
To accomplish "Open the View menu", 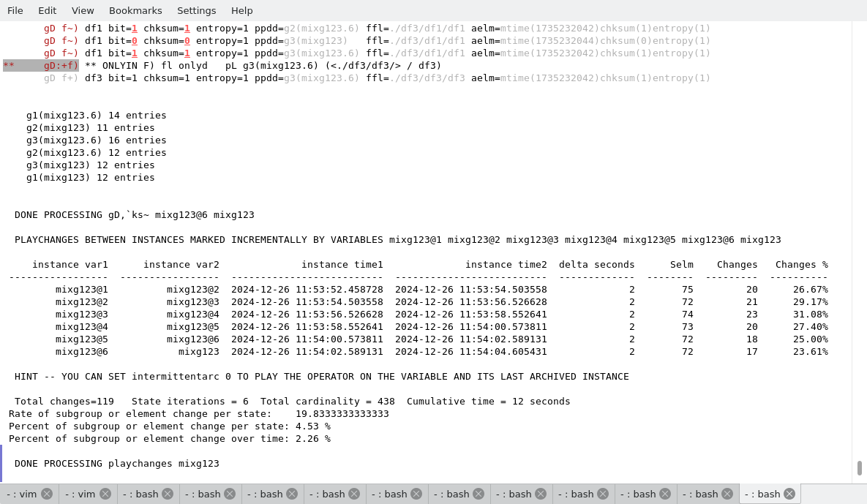I will point(83,10).
